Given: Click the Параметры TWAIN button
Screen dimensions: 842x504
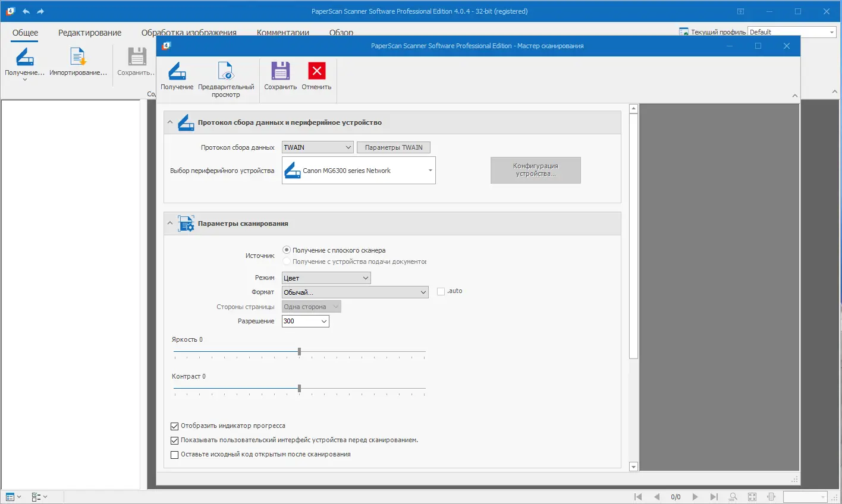Looking at the screenshot, I should 394,147.
